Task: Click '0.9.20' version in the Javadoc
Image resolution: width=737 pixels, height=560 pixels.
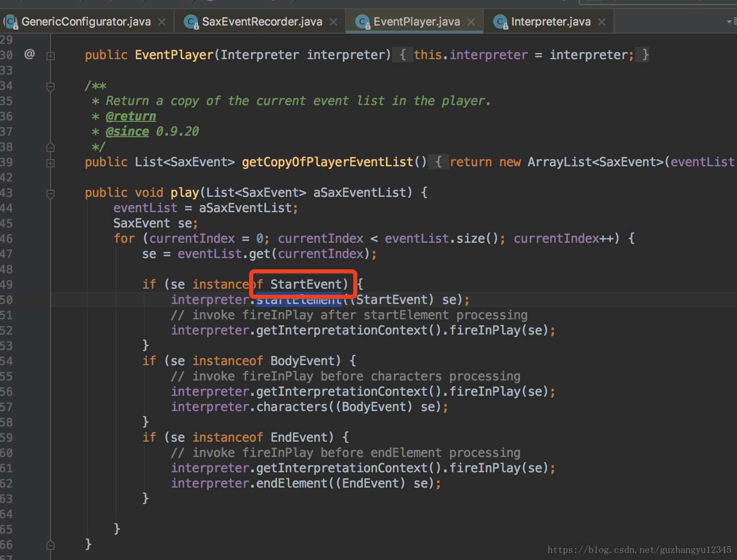Action: click(x=177, y=132)
